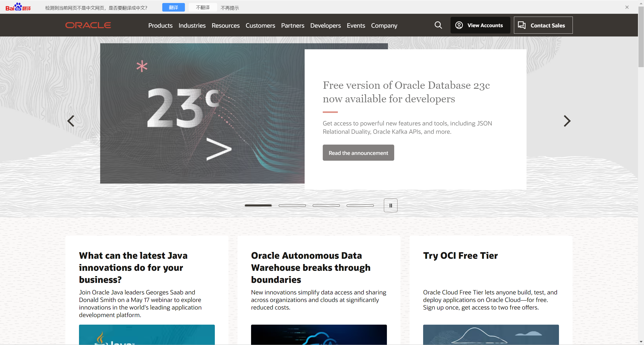The width and height of the screenshot is (644, 345).
Task: Click the OCI Free Tier card image
Action: tap(491, 335)
